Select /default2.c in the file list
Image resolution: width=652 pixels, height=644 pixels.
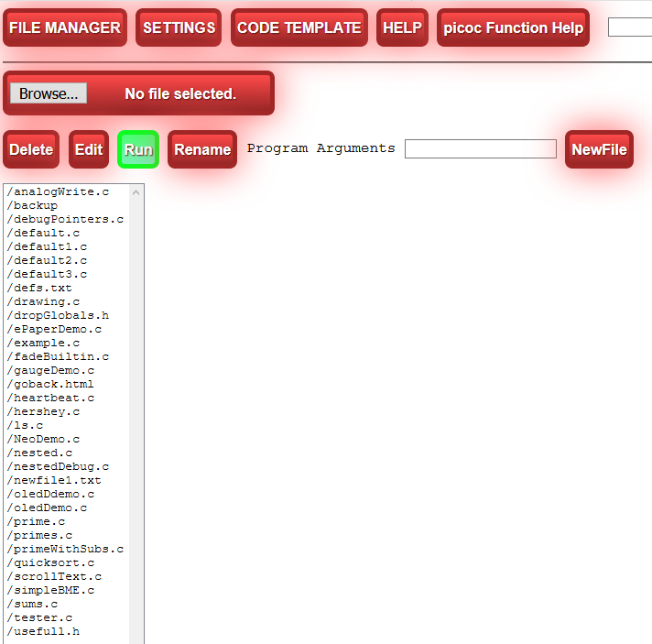67,260
